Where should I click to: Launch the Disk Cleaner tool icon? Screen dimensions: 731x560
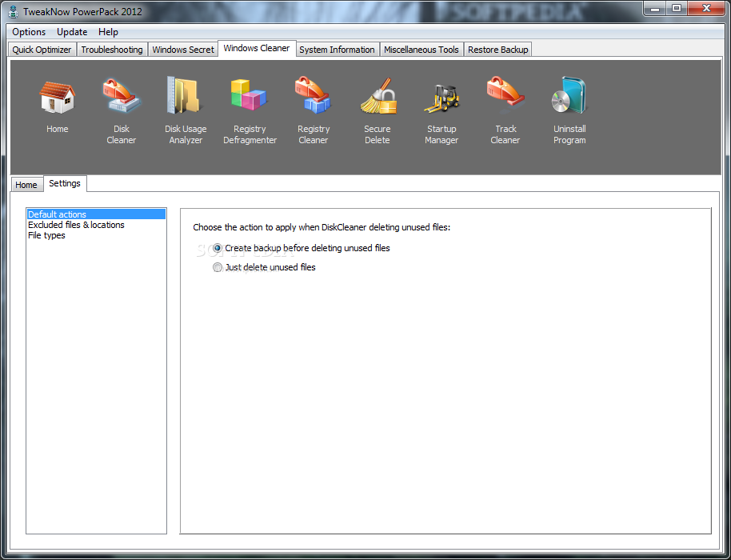point(122,95)
